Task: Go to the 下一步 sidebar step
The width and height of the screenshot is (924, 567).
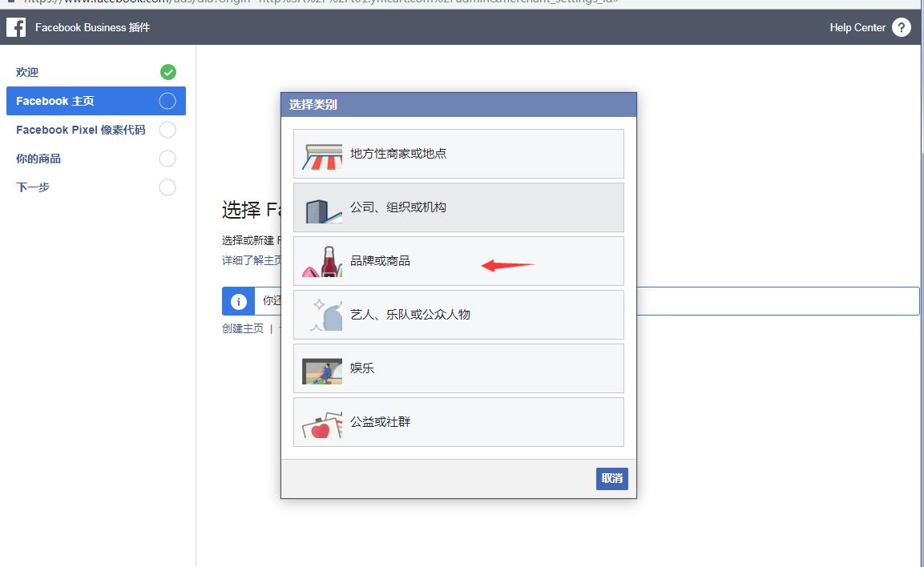Action: point(33,187)
